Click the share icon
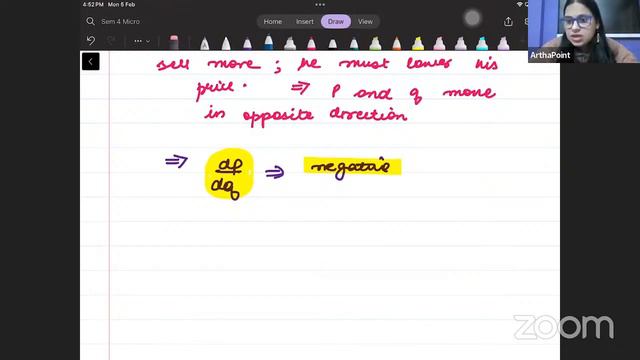Image resolution: width=640 pixels, height=360 pixels. (508, 22)
